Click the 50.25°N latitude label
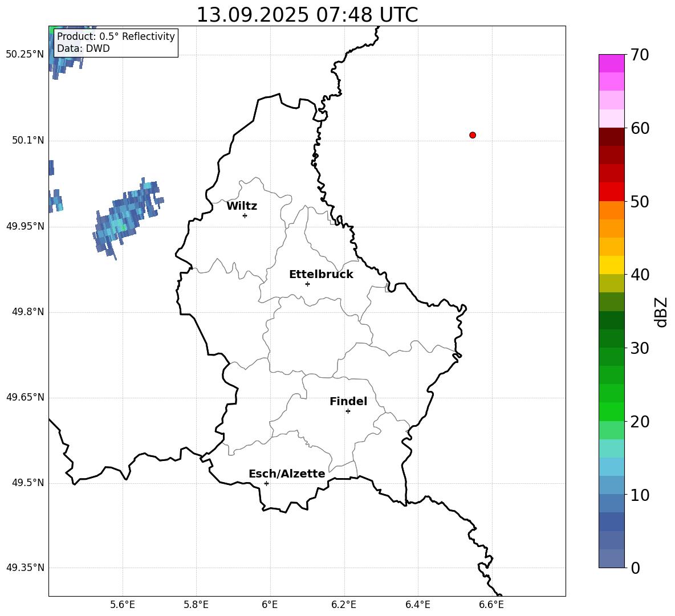 (25, 55)
